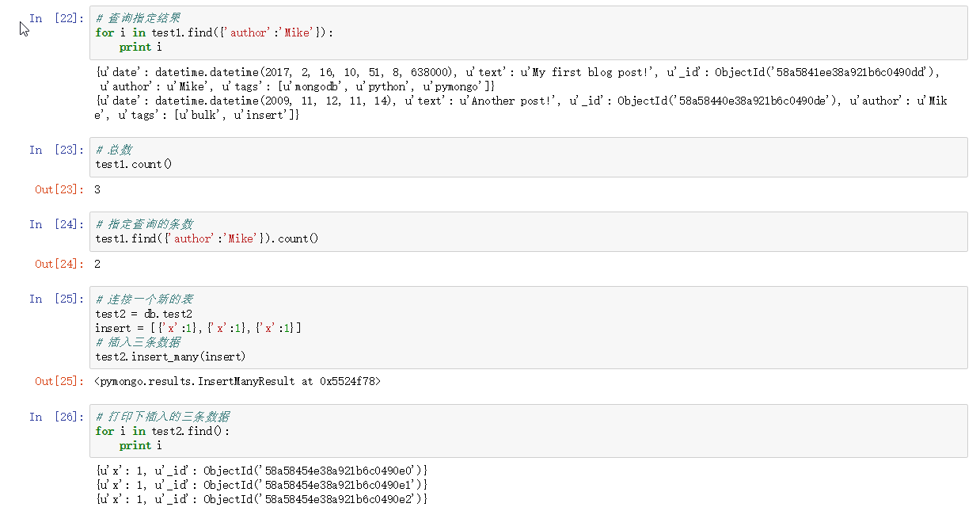
Task: Select the In [26] prompt label
Action: (x=55, y=417)
